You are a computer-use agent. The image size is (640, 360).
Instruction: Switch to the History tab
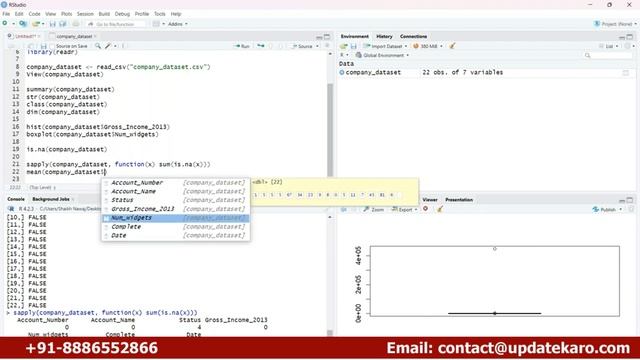(x=384, y=36)
